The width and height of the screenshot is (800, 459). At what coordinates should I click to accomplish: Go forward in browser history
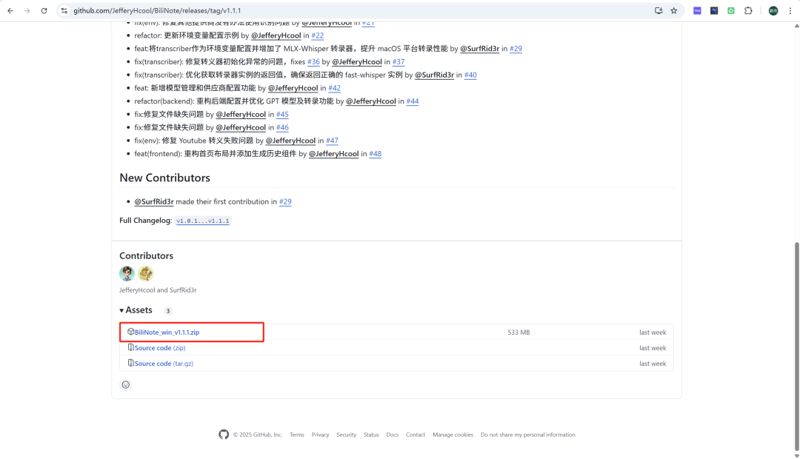pyautogui.click(x=27, y=11)
